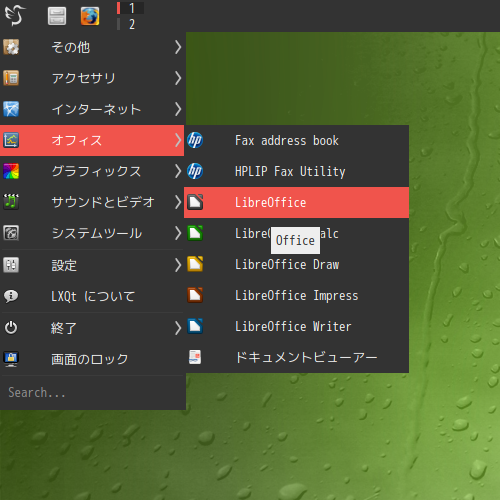Screen dimensions: 500x500
Task: Focus the Search... field in menu
Action: 93,393
